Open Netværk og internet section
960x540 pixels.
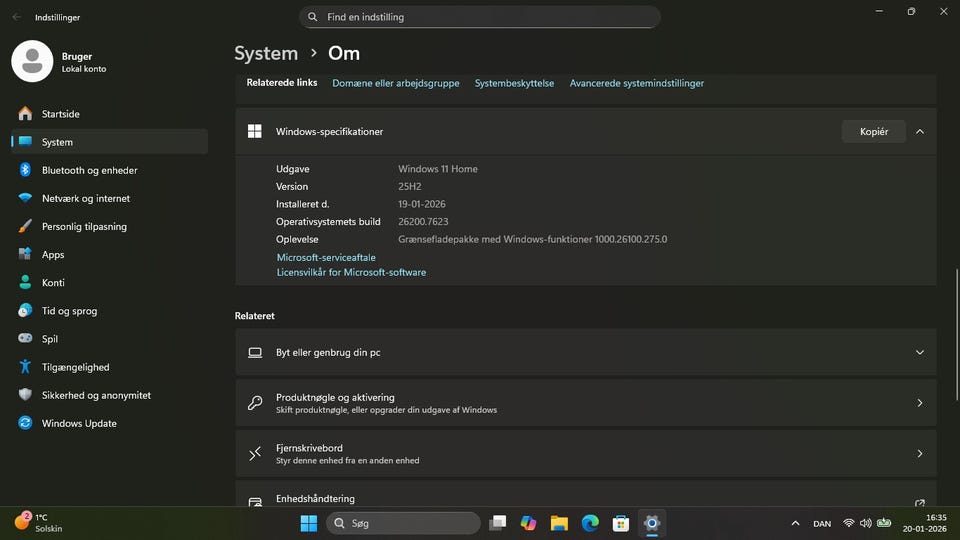[85, 198]
